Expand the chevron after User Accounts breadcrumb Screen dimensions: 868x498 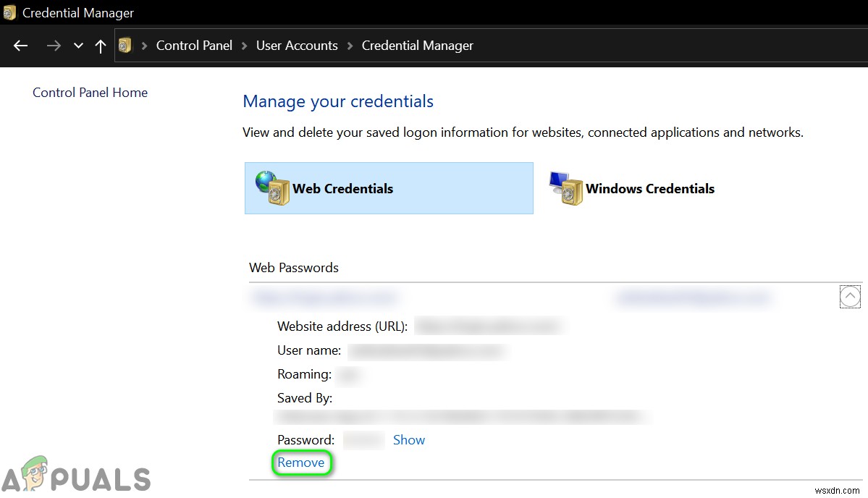click(350, 46)
